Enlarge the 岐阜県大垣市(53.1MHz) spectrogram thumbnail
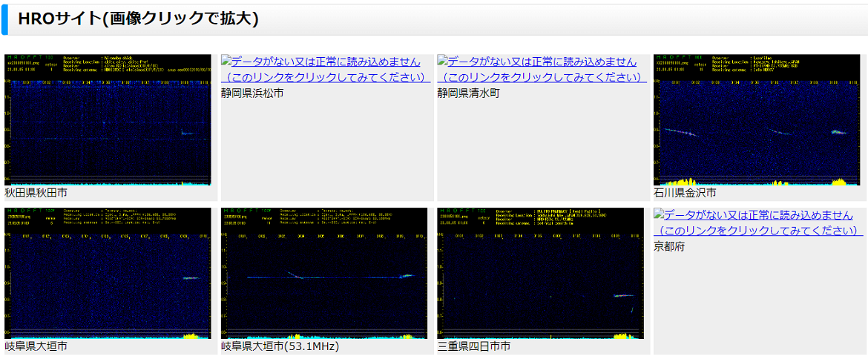 (324, 273)
